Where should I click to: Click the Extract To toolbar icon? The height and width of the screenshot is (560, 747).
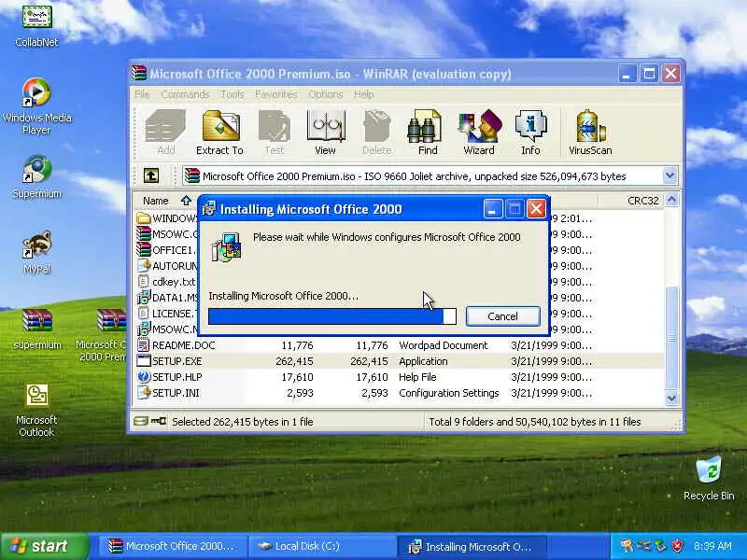tap(219, 133)
